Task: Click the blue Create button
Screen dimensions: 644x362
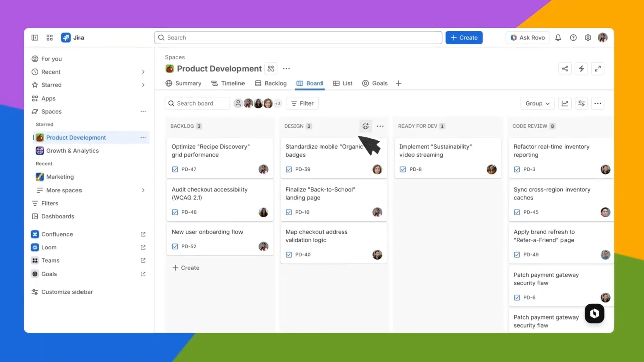Action: coord(464,38)
